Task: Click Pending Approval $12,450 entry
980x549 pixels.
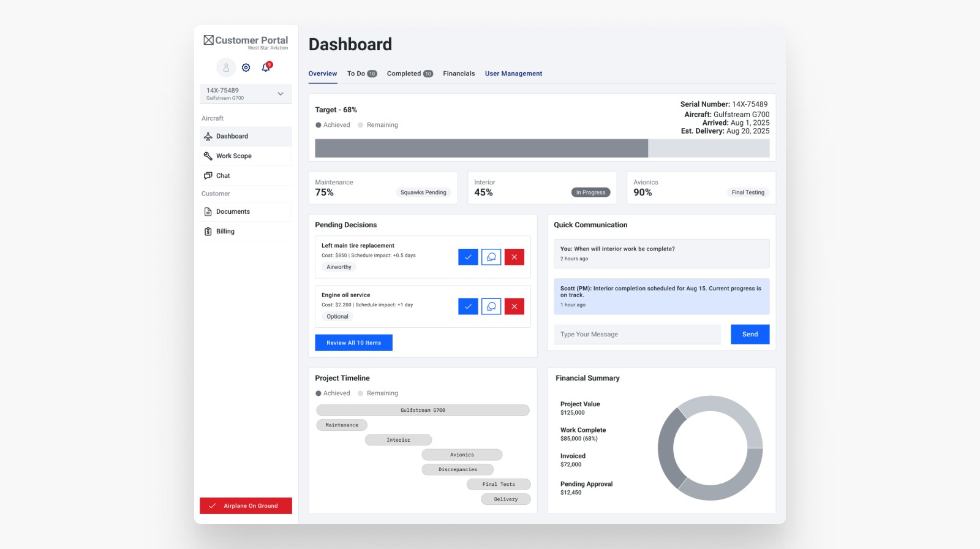Action: [x=586, y=488]
